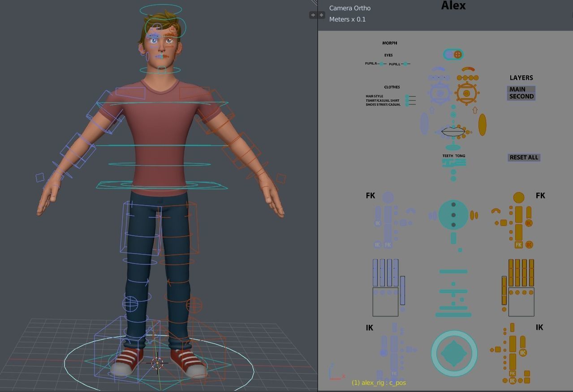Select the orange hand palm box
Image resolution: width=573 pixels, height=392 pixels.
(x=521, y=302)
